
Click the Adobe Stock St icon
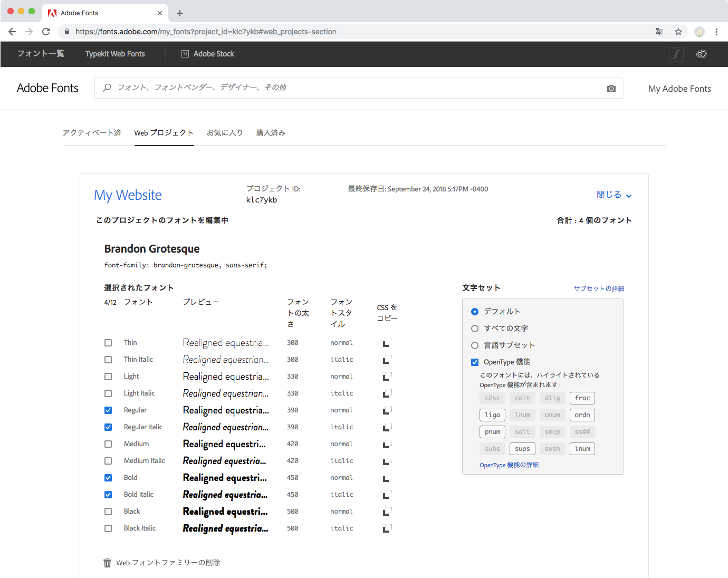pyautogui.click(x=185, y=54)
